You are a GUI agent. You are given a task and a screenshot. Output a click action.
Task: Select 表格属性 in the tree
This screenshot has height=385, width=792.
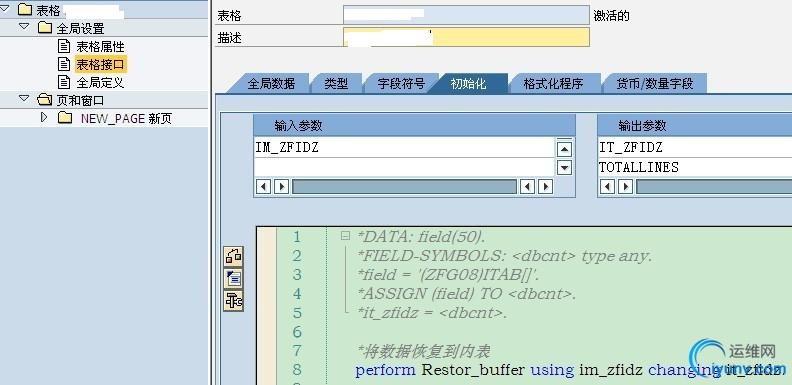pyautogui.click(x=100, y=46)
